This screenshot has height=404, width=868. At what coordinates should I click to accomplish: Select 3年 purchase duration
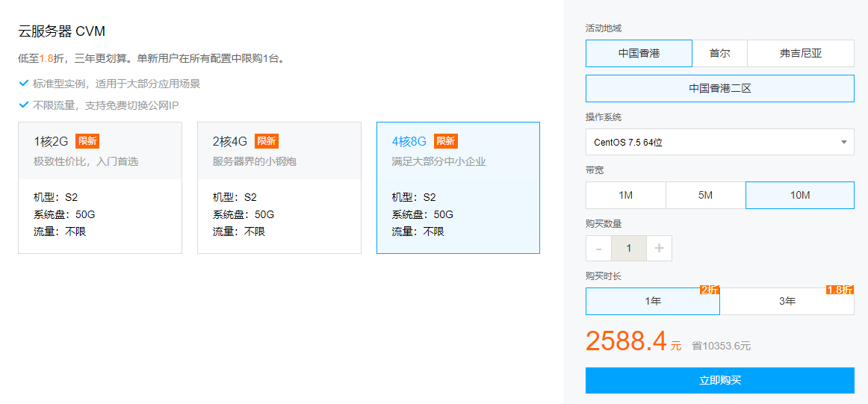pos(787,302)
